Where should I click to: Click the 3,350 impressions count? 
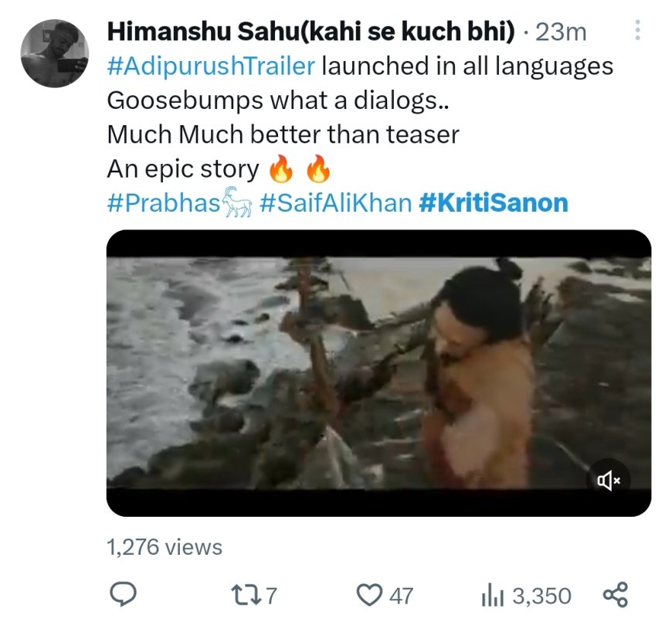click(542, 596)
